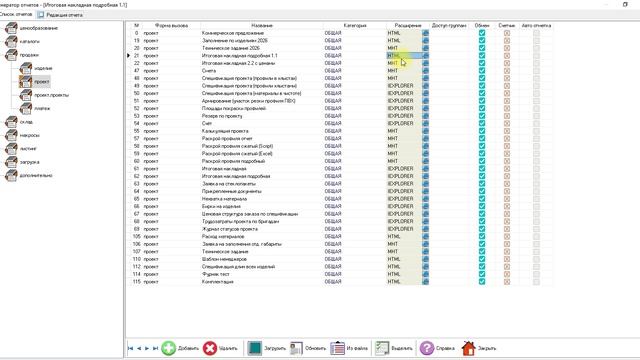
Task: Click the Выделить toolbar button
Action: [393, 348]
